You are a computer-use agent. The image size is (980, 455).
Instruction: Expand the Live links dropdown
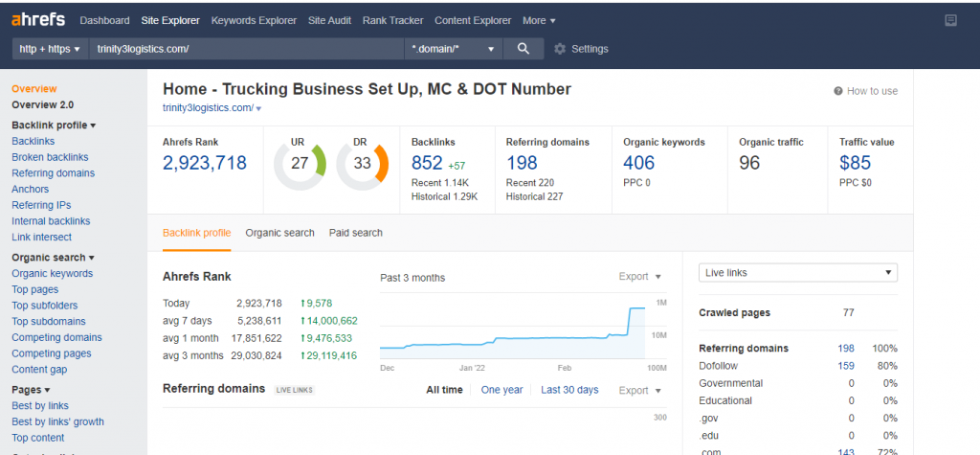[798, 273]
